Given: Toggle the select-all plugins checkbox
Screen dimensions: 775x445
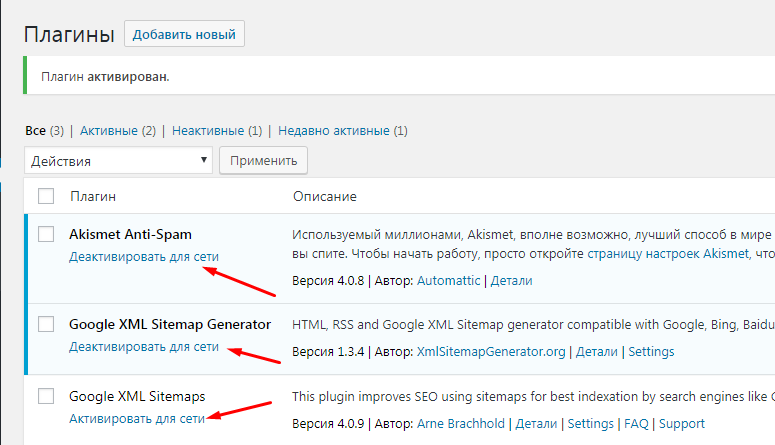Looking at the screenshot, I should tap(46, 196).
